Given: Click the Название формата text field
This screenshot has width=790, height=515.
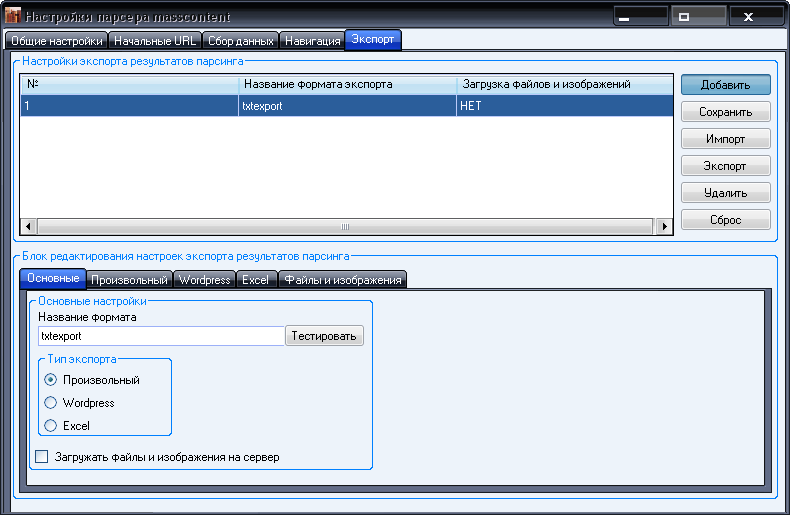Looking at the screenshot, I should (x=160, y=336).
